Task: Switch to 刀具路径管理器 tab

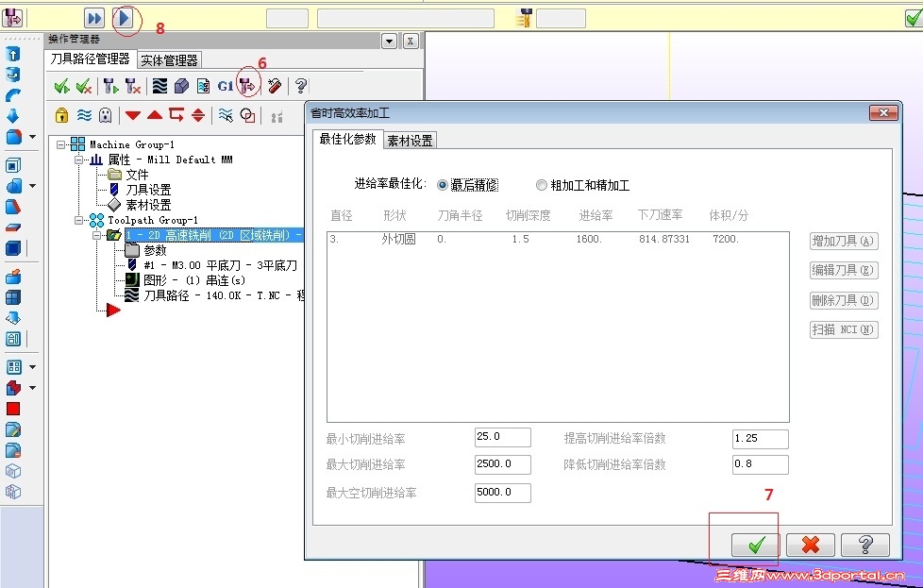Action: [90, 59]
